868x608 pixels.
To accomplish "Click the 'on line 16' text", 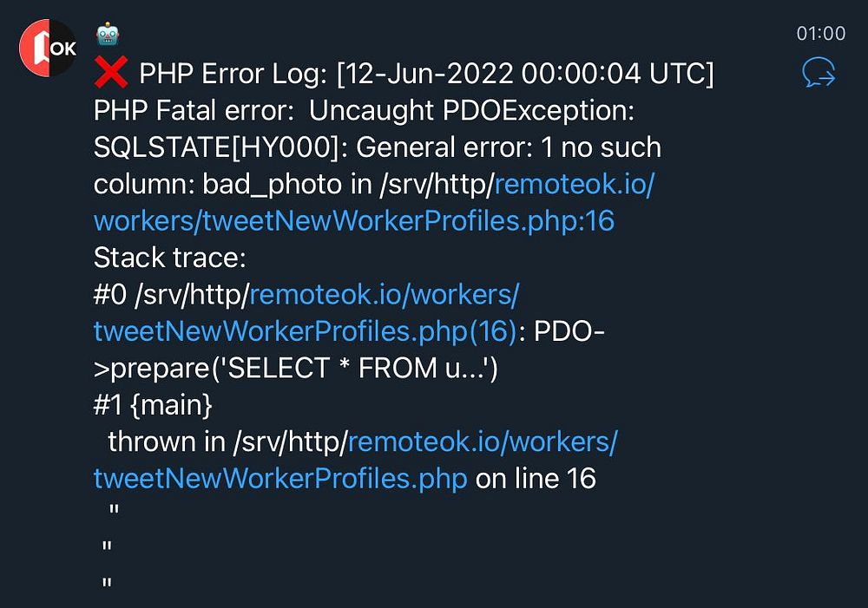I will point(536,478).
